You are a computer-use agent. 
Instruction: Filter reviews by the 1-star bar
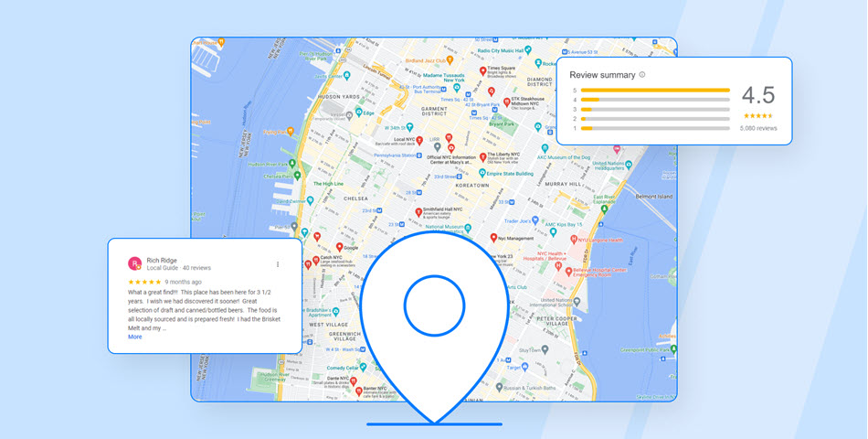(x=655, y=128)
